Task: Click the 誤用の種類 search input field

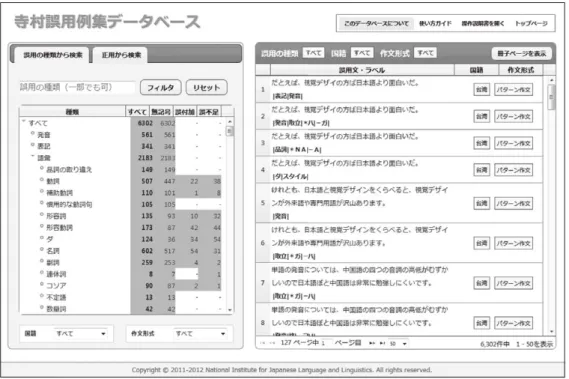Action: point(77,87)
